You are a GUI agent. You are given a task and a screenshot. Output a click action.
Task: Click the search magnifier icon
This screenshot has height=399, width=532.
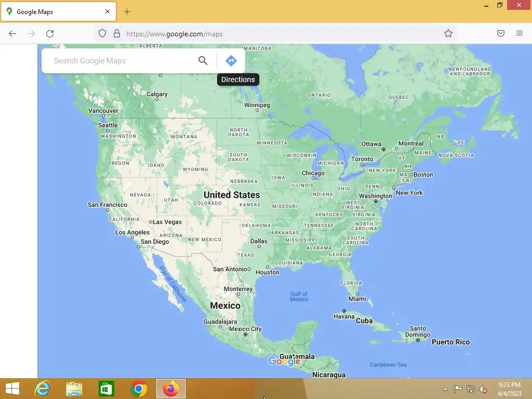pyautogui.click(x=203, y=61)
